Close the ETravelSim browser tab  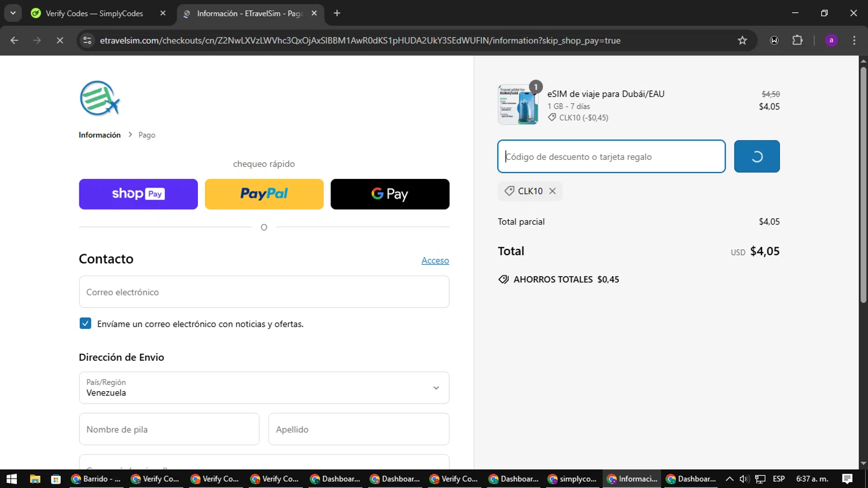click(x=314, y=13)
